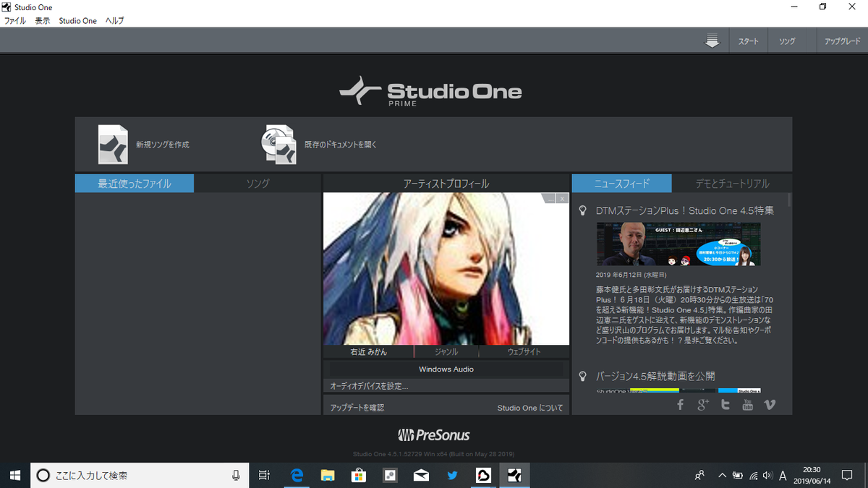The height and width of the screenshot is (488, 868).
Task: Click 新規ソングを作成 link
Action: coord(163,145)
